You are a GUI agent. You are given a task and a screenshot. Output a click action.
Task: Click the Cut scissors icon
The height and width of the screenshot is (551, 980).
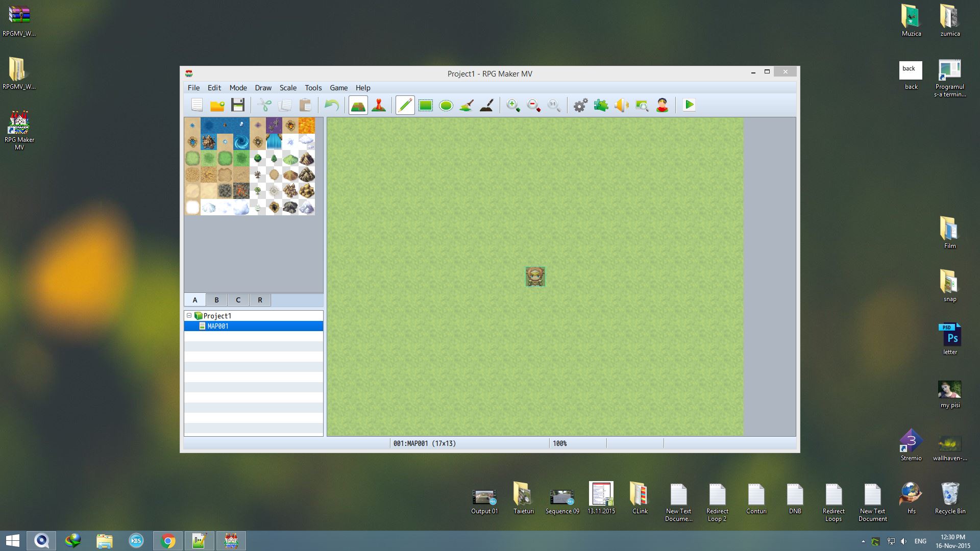264,105
